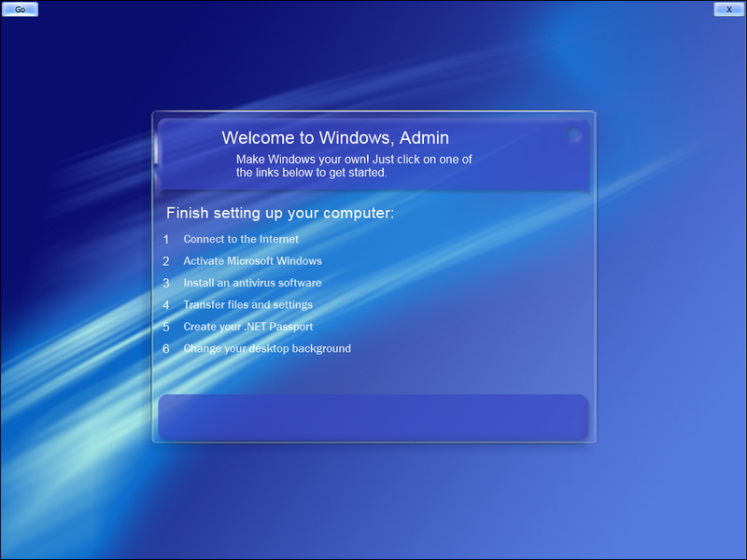The height and width of the screenshot is (560, 747).
Task: Open Change your desktop background
Action: pyautogui.click(x=267, y=348)
